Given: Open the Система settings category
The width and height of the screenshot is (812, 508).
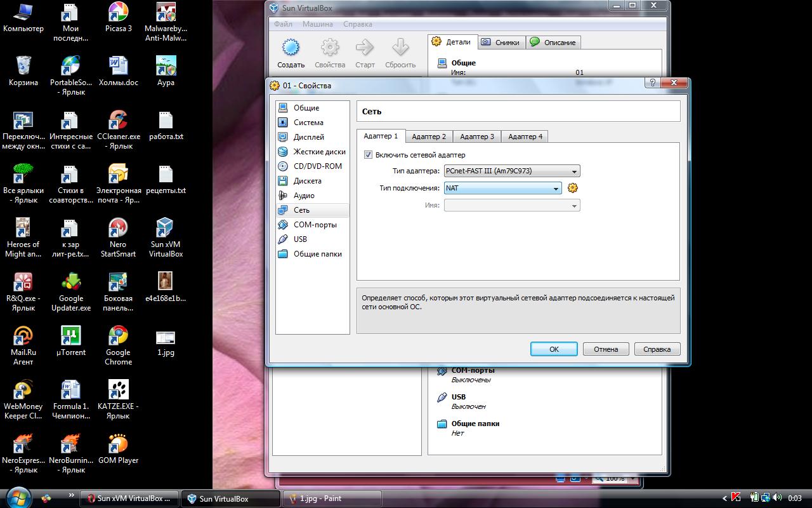Looking at the screenshot, I should coord(313,123).
